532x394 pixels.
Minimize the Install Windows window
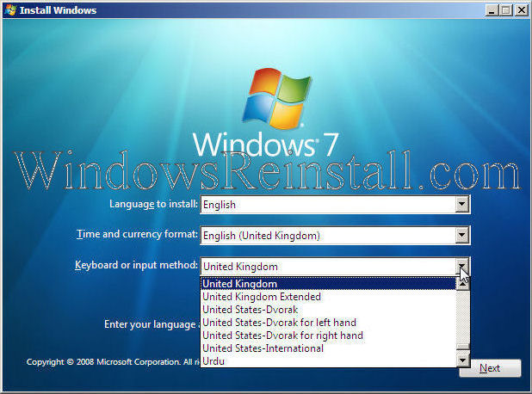coord(491,10)
